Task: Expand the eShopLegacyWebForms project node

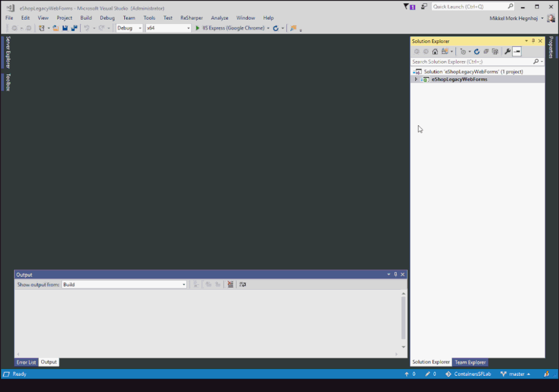Action: pyautogui.click(x=415, y=79)
